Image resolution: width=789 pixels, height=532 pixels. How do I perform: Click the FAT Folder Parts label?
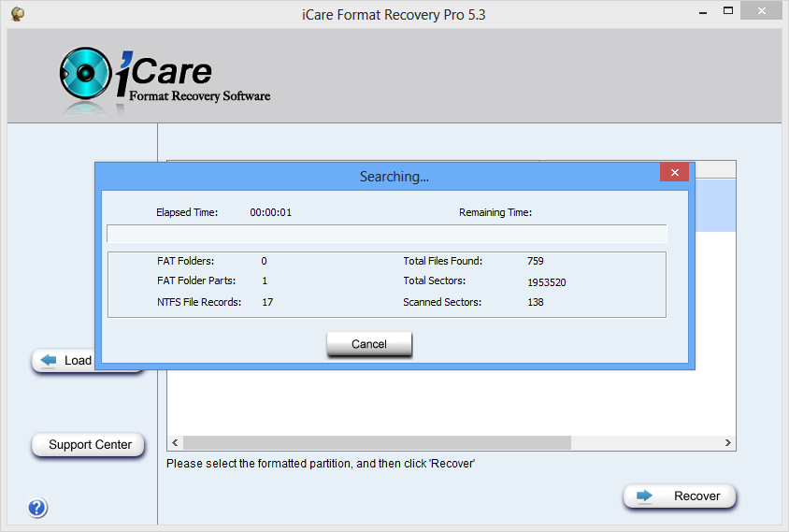[196, 280]
